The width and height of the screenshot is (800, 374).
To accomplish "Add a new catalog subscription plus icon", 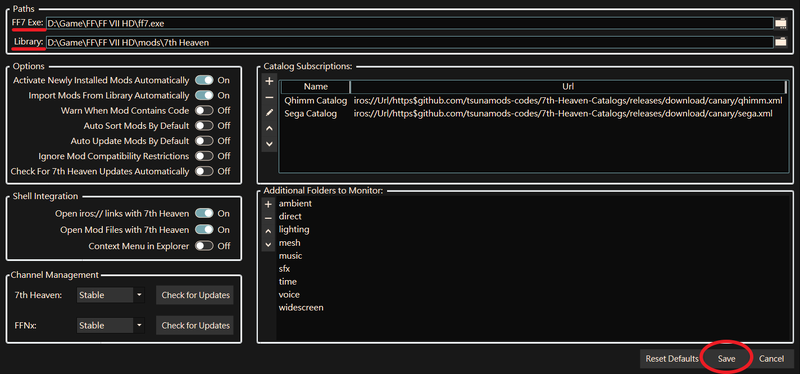I will tap(269, 81).
